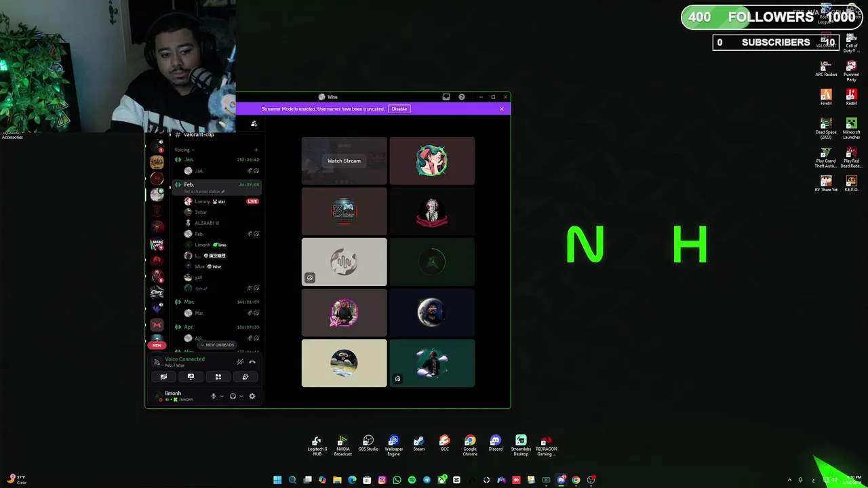Screen dimensions: 868x488
Task: Show the member list icon above the channels
Action: click(254, 123)
